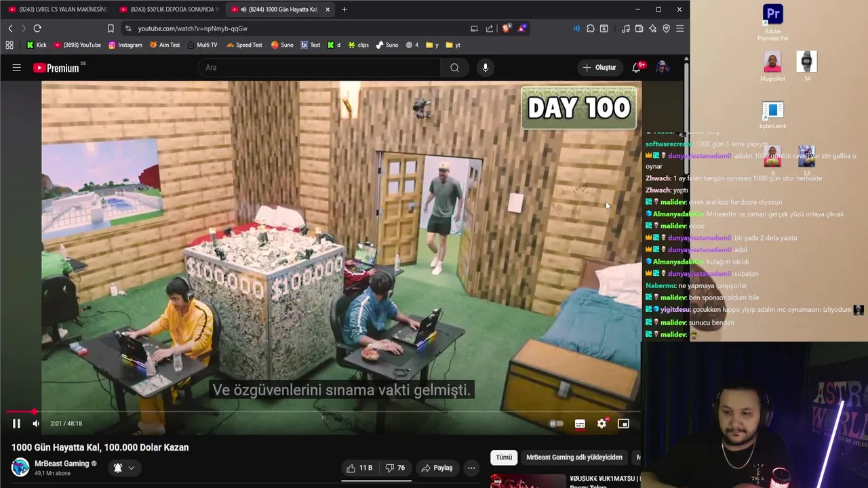The width and height of the screenshot is (868, 488).
Task: Focus the YouTube 'Ara' search field
Action: pos(319,67)
